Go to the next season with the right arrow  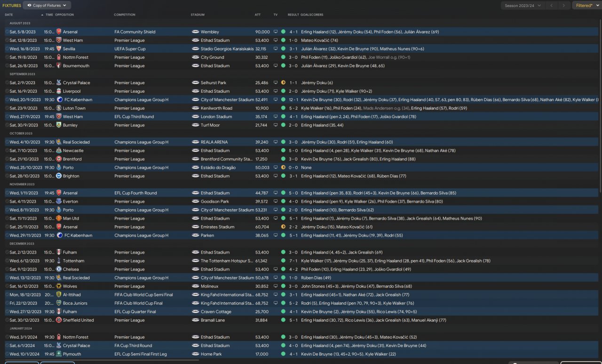click(564, 6)
